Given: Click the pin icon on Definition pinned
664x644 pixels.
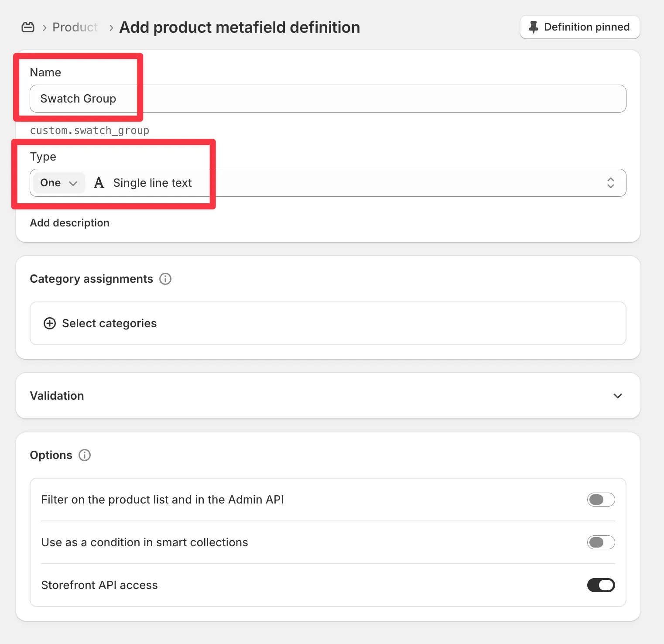Looking at the screenshot, I should [x=533, y=27].
